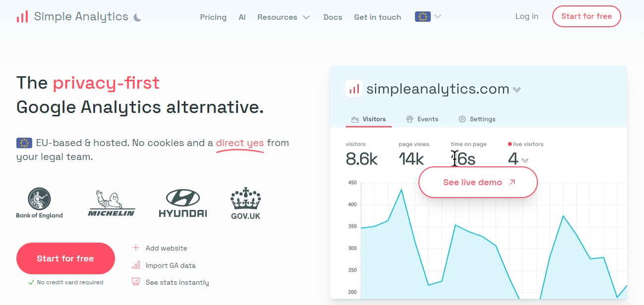
Task: Toggle dark mode with the moon icon
Action: 138,17
